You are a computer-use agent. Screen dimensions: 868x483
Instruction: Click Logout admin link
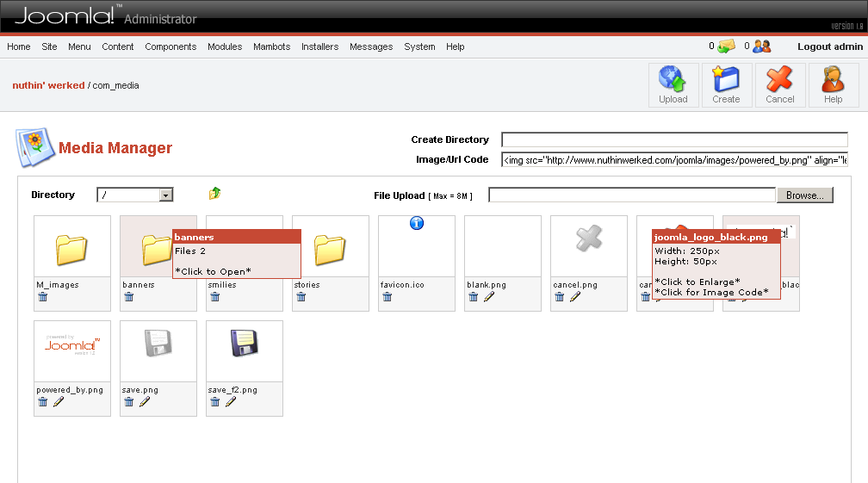(830, 46)
